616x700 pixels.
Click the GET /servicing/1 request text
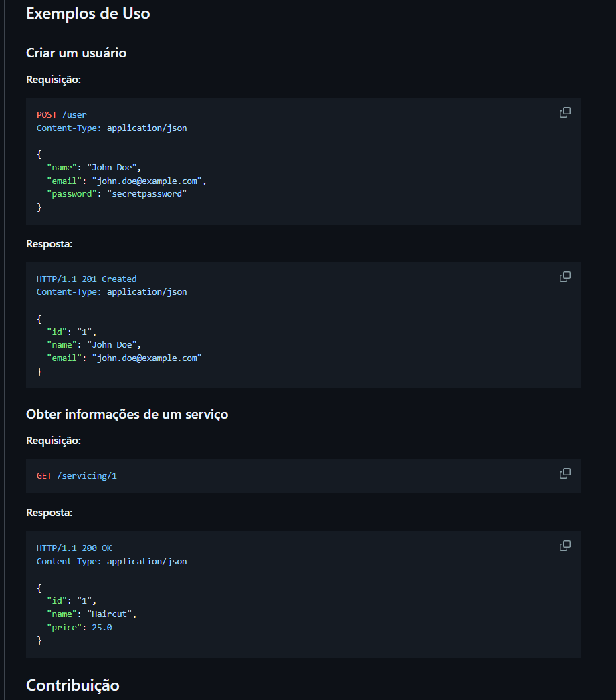point(77,476)
